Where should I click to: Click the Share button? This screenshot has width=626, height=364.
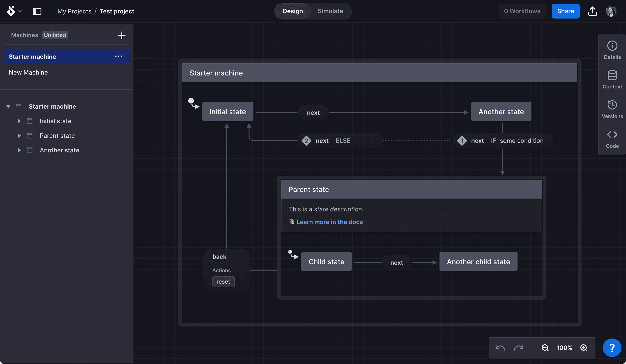pyautogui.click(x=565, y=11)
